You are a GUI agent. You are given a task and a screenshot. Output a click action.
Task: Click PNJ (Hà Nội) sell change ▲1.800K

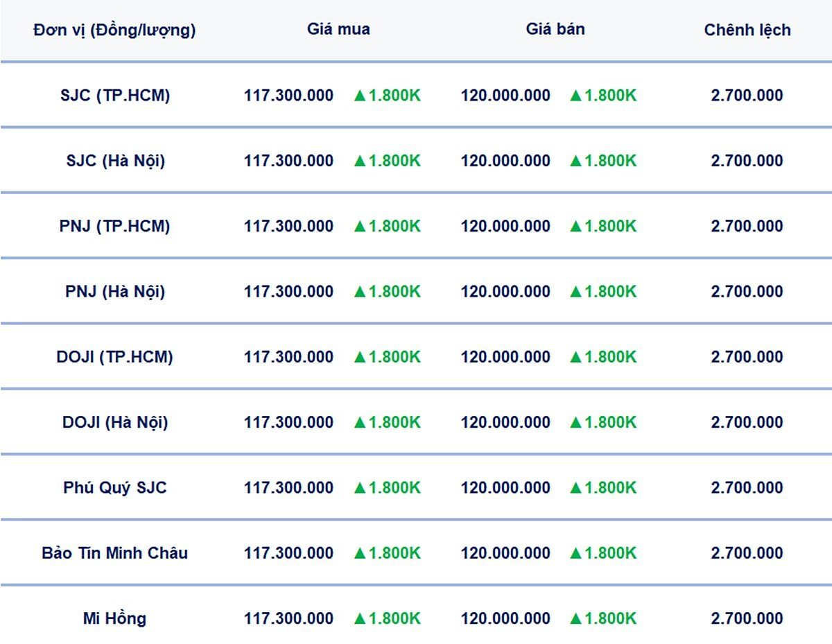pyautogui.click(x=603, y=291)
